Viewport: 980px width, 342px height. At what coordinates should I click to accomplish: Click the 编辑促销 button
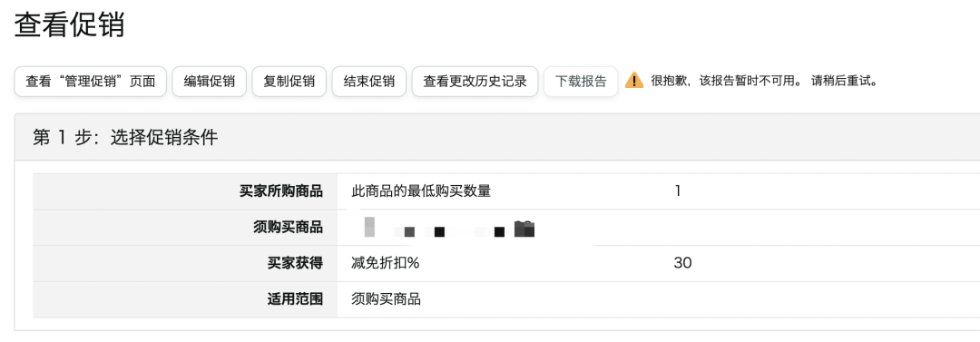coord(210,82)
